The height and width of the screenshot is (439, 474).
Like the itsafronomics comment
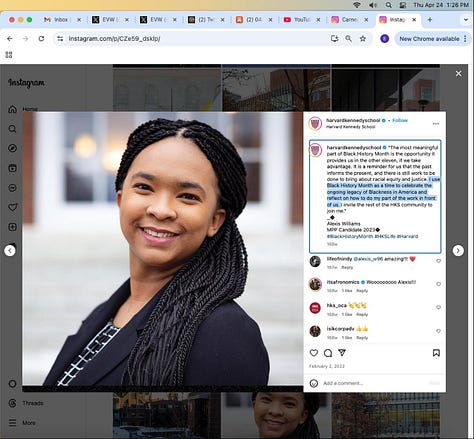coord(438,284)
